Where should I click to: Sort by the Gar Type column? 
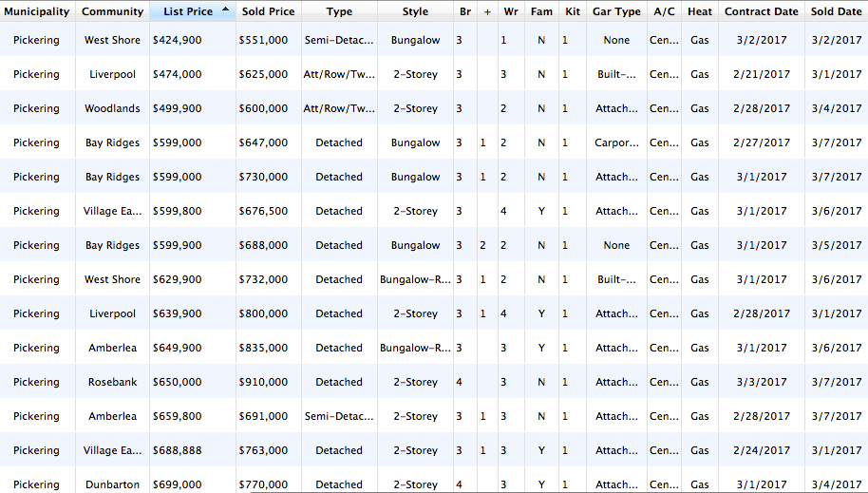(616, 12)
